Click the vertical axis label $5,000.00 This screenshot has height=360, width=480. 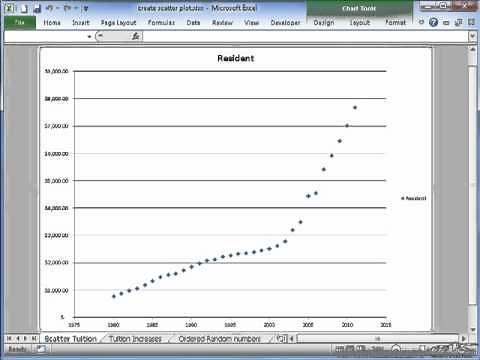click(56, 181)
